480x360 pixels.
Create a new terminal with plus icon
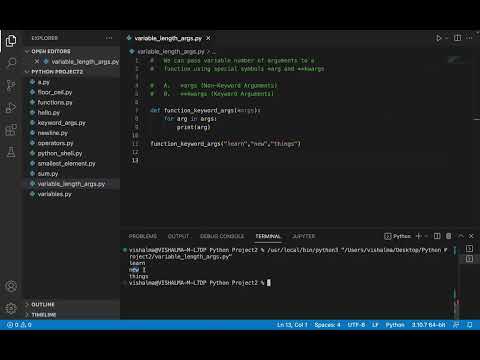[419, 236]
